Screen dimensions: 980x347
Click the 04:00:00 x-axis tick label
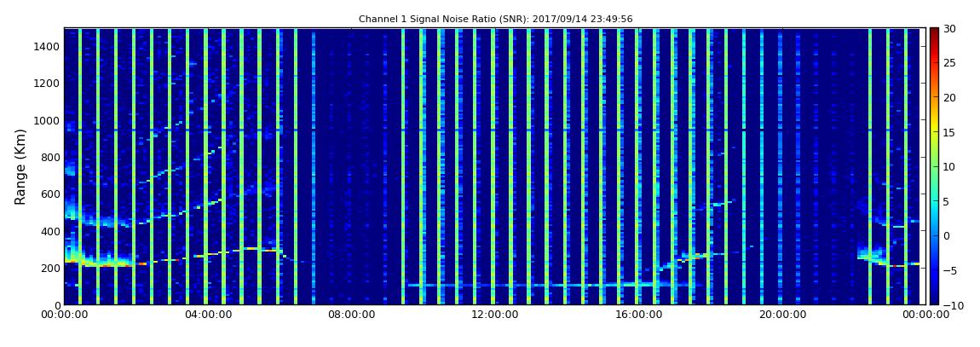pos(208,315)
